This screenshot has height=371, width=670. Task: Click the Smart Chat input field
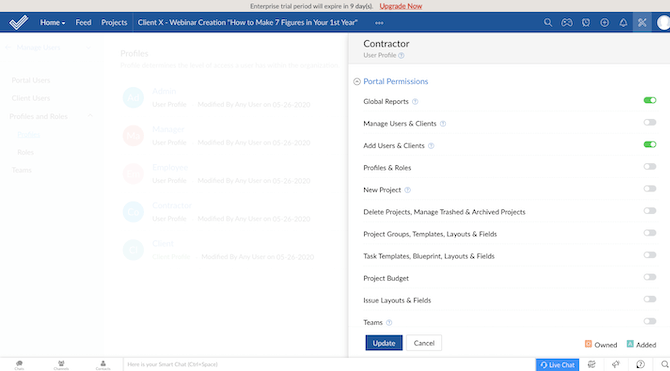(x=329, y=365)
